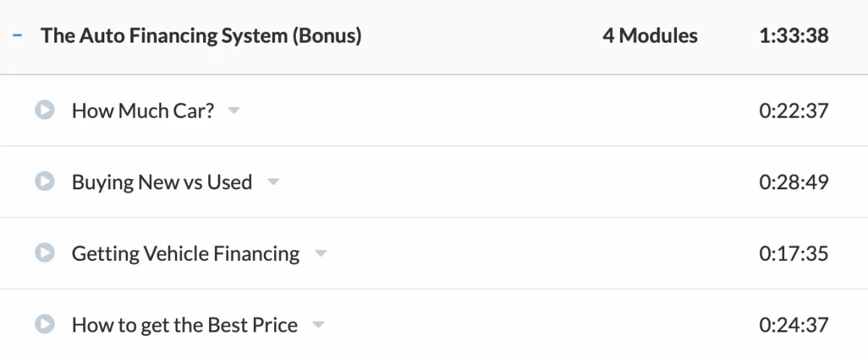868x357 pixels.
Task: Click play icon next to Getting Vehicle Financing
Action: pyautogui.click(x=45, y=253)
